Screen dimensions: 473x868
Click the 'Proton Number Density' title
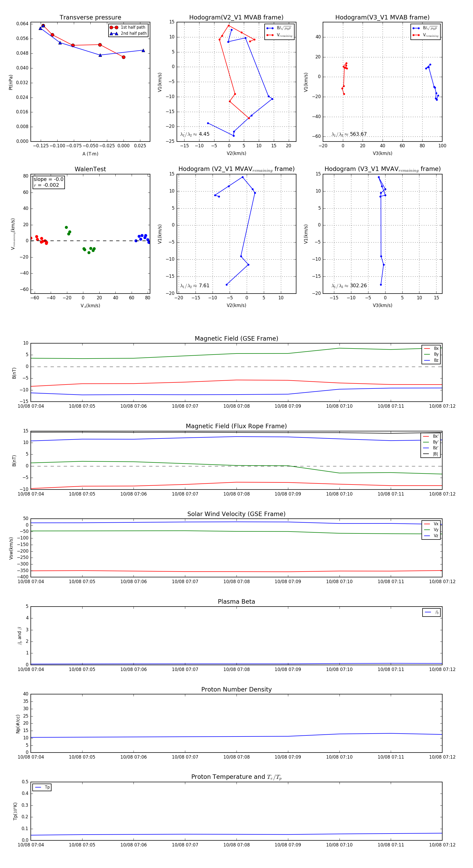point(236,689)
